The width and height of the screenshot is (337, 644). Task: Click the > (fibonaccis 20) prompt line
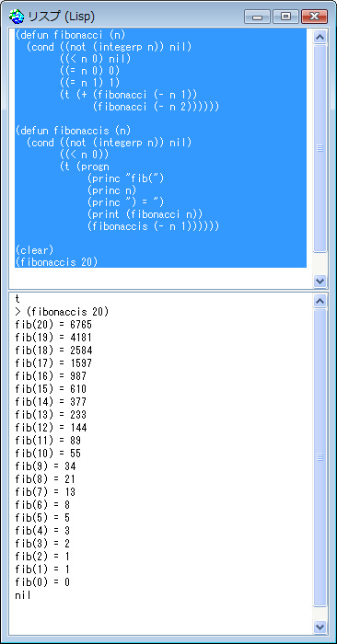pyautogui.click(x=62, y=312)
